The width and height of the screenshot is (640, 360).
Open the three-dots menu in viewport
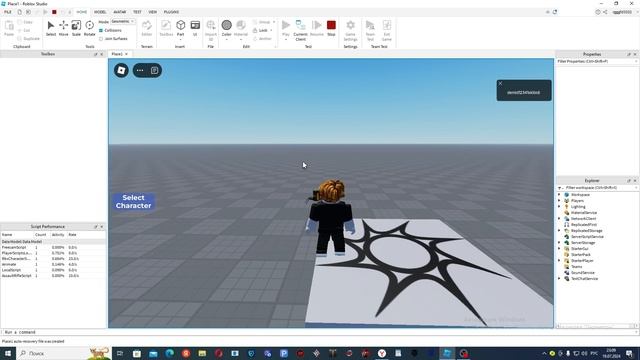point(140,70)
